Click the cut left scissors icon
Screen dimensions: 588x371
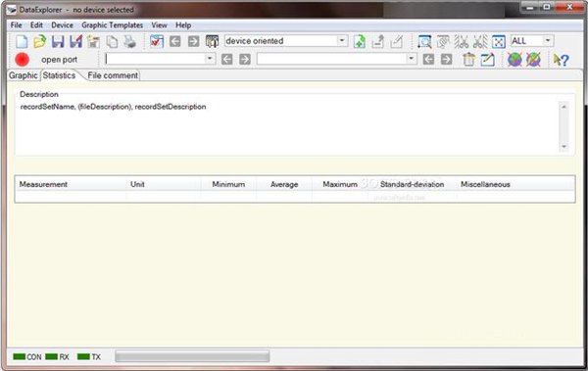pos(462,41)
